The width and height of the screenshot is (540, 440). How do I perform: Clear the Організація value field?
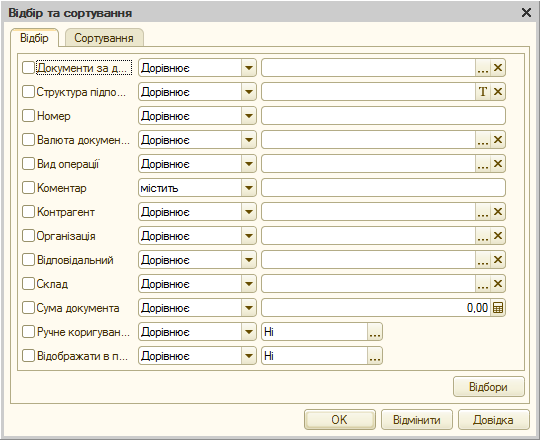tap(498, 236)
